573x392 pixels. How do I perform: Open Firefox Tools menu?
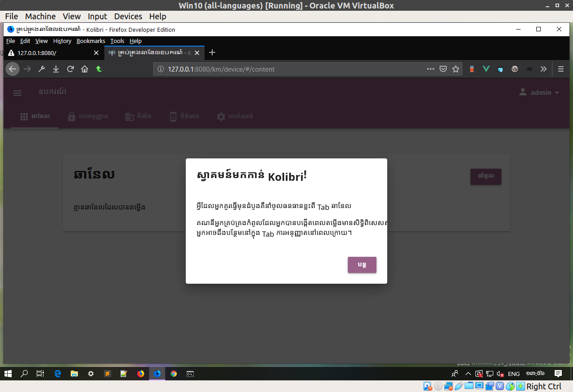pyautogui.click(x=117, y=41)
